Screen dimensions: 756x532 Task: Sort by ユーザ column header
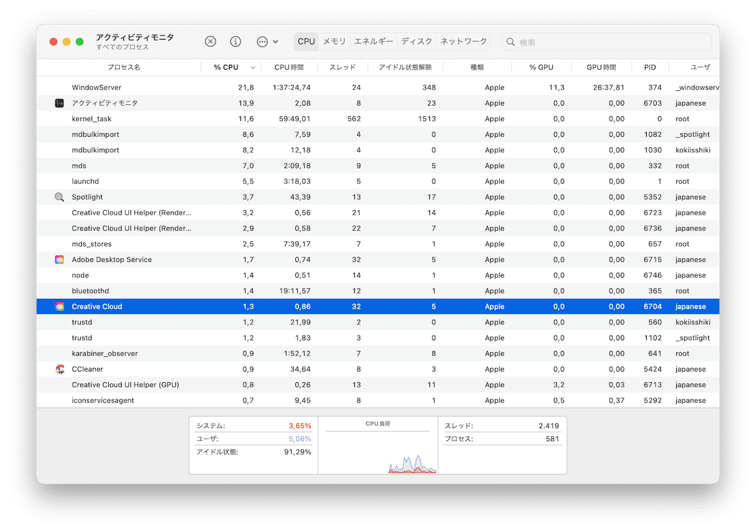click(x=700, y=67)
